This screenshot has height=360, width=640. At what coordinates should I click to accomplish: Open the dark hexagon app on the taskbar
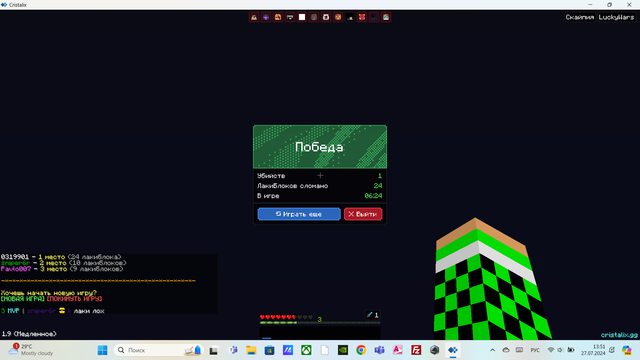(434, 350)
